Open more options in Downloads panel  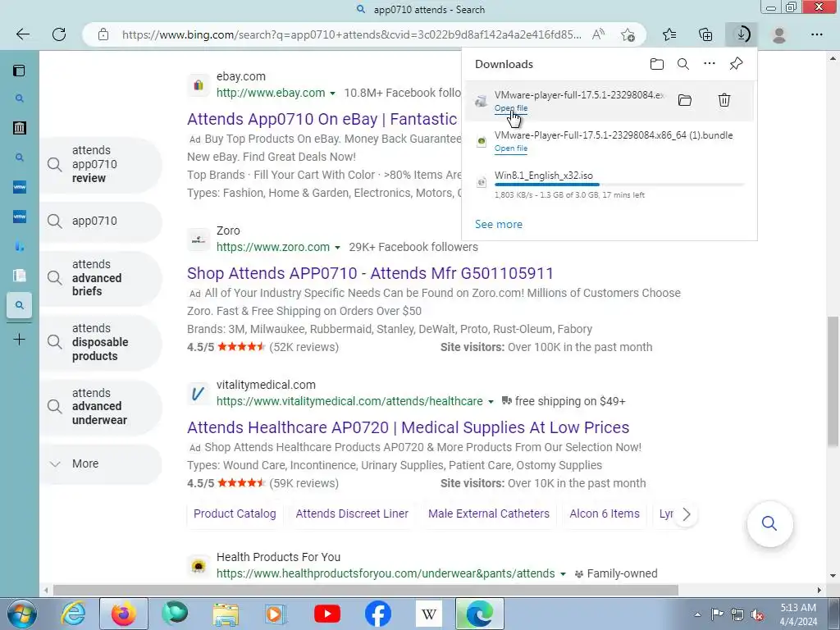point(710,64)
